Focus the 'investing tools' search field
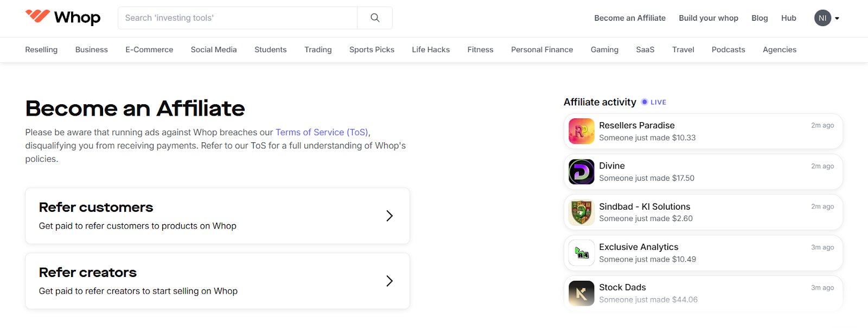Image resolution: width=868 pixels, height=328 pixels. click(x=238, y=18)
